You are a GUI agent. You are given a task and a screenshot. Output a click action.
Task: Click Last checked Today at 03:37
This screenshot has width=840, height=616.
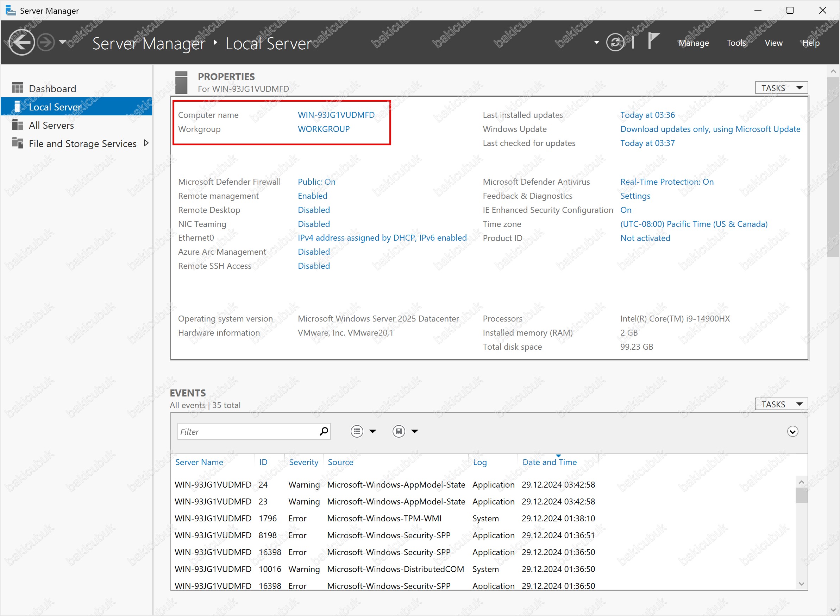point(647,143)
